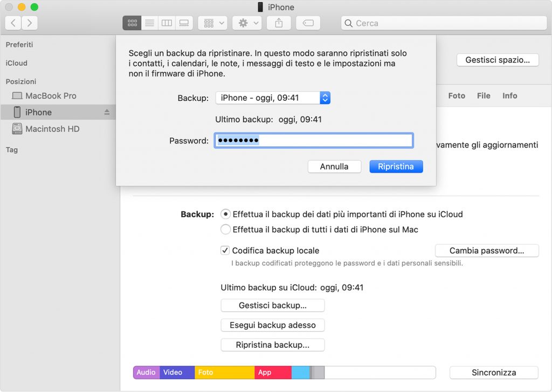Select gallery view icon
552x392 pixels.
click(x=184, y=23)
